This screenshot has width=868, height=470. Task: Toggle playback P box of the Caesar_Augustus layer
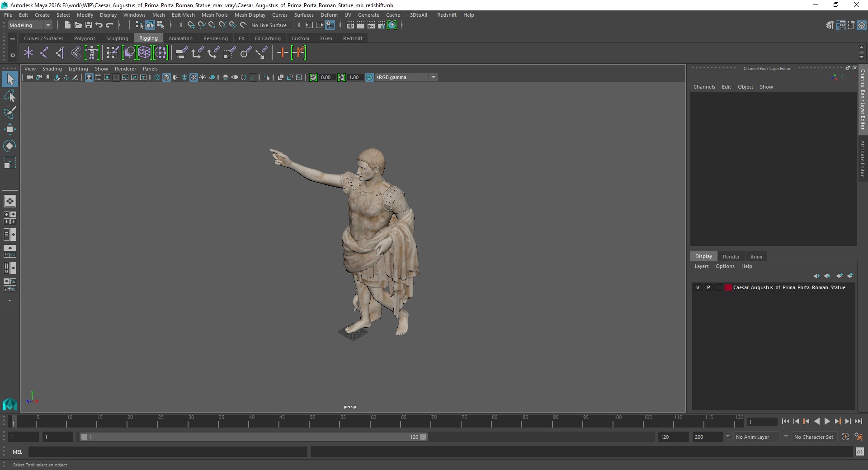pyautogui.click(x=708, y=287)
